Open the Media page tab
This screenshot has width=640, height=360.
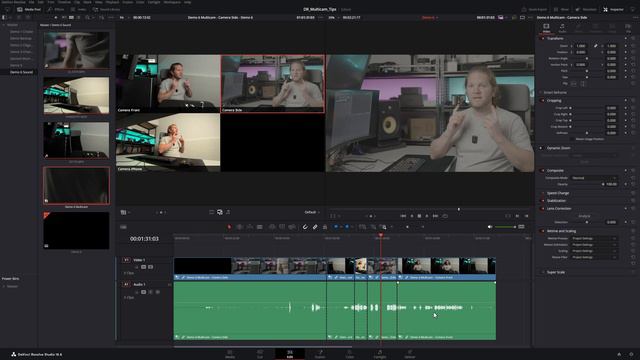[230, 354]
